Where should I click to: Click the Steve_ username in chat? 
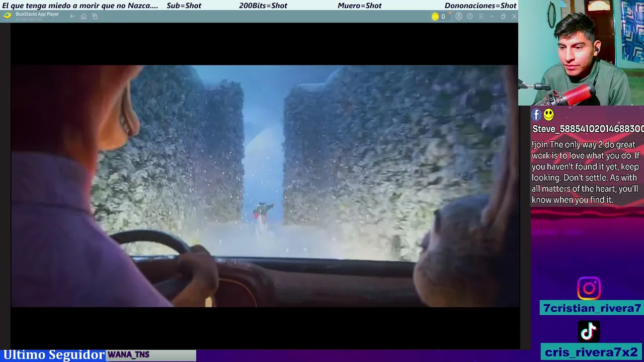click(588, 129)
